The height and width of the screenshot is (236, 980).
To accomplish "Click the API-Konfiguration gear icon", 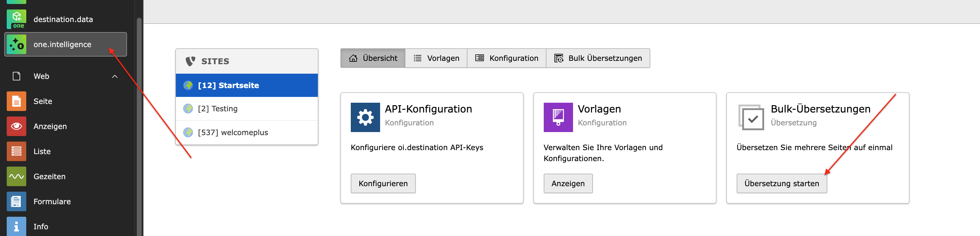I will [x=365, y=117].
